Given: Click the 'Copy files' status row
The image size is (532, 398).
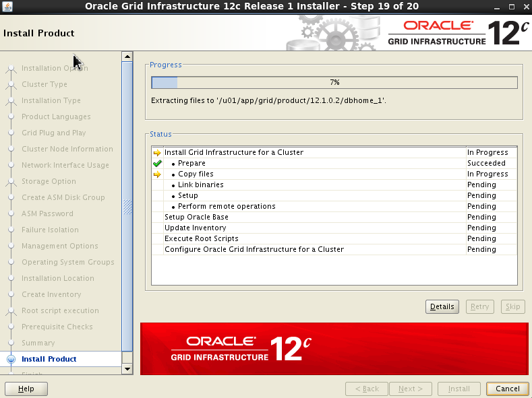Looking at the screenshot, I should coord(334,174).
